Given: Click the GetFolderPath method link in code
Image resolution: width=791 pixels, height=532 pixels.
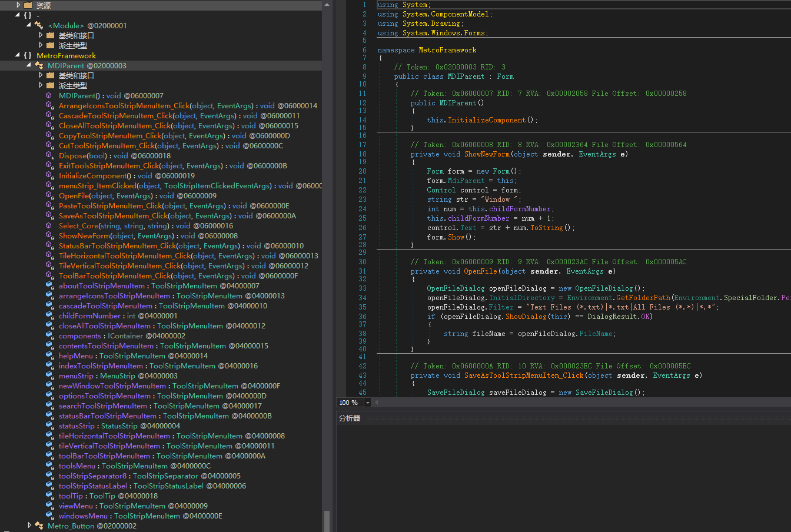Looking at the screenshot, I should pos(644,298).
